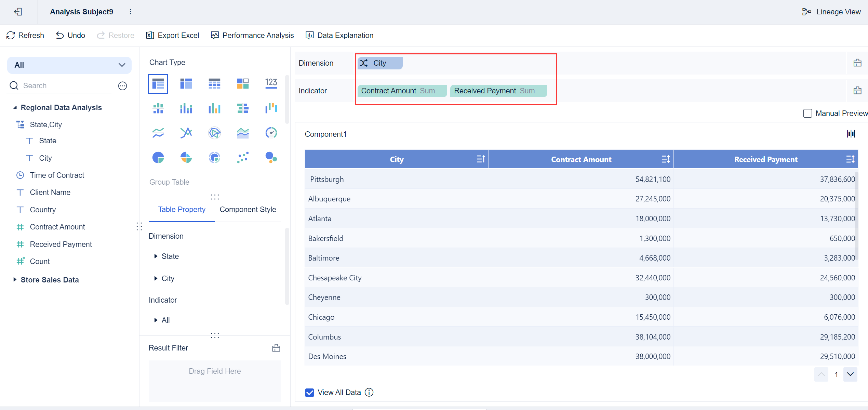This screenshot has width=868, height=410.
Task: Collapse the Regional Data Analysis tree
Action: pos(15,108)
